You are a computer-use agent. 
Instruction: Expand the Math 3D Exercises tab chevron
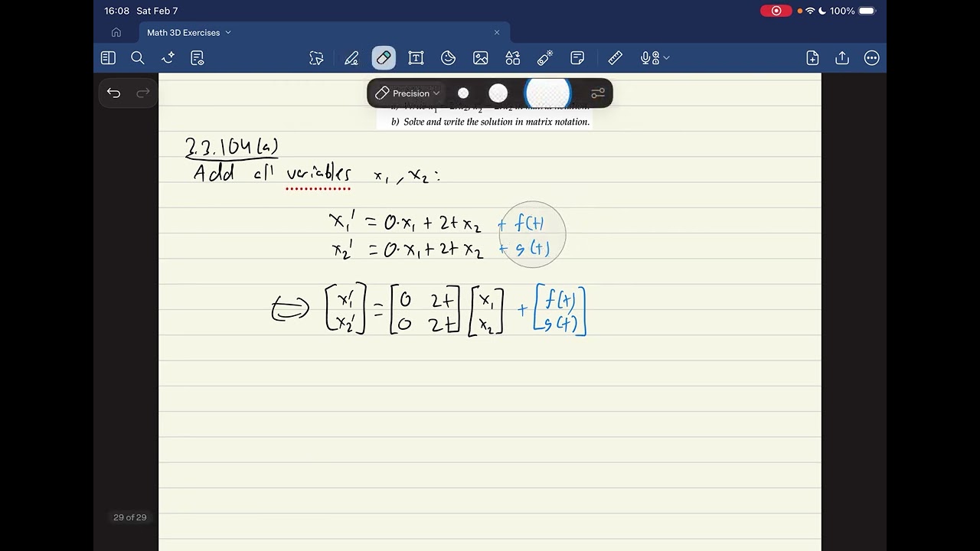[x=228, y=33]
